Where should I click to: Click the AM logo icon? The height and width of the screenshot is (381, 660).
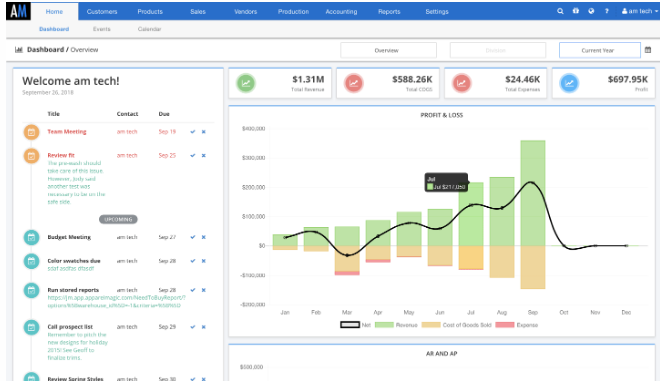point(19,11)
